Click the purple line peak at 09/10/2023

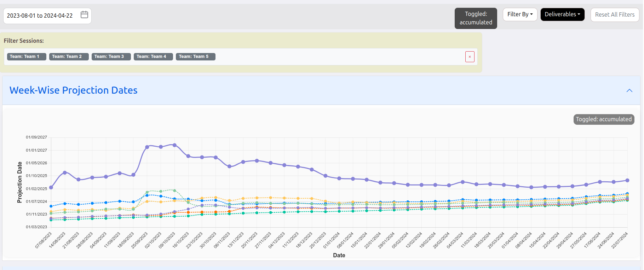click(x=174, y=145)
